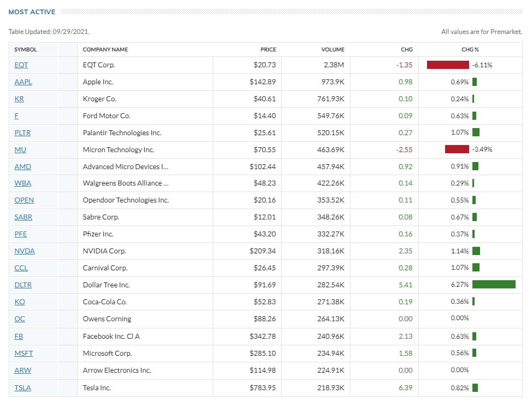This screenshot has width=532, height=405.
Task: Open the AMD symbol link
Action: click(23, 167)
